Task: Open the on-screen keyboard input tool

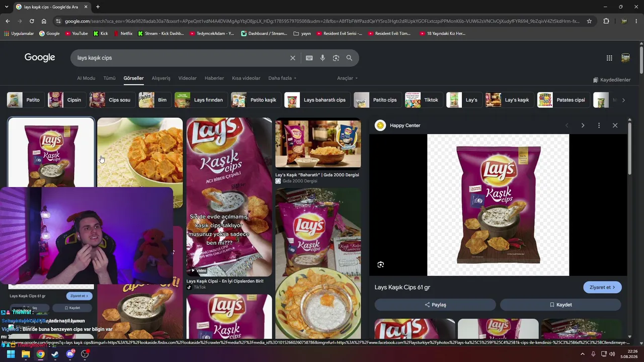Action: [x=309, y=58]
